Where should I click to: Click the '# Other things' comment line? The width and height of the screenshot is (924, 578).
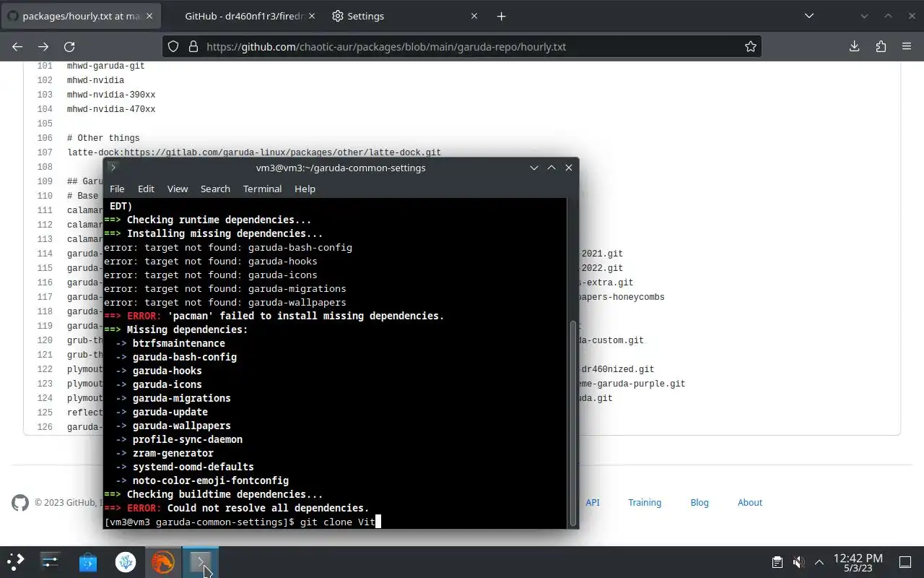click(x=103, y=138)
